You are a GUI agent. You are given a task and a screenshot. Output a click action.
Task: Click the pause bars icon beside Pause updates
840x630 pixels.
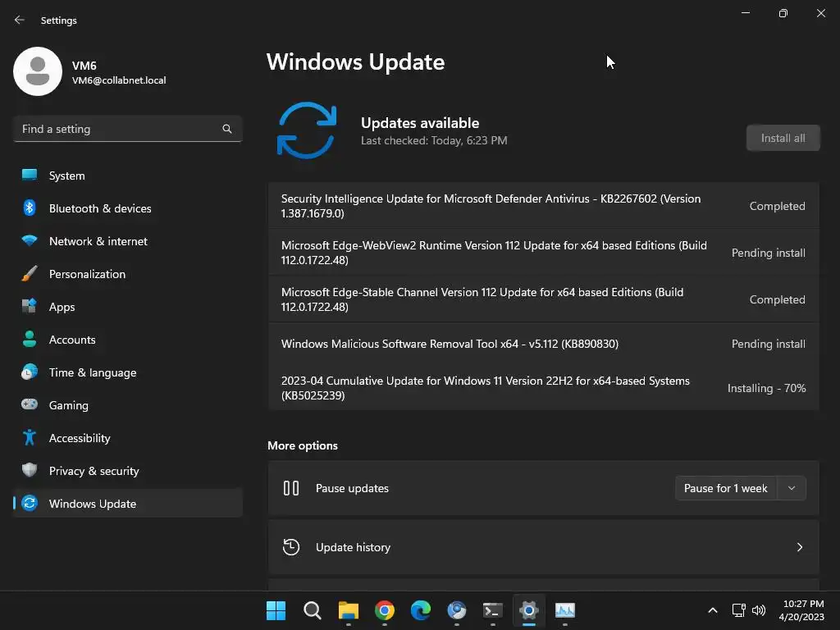(x=291, y=488)
